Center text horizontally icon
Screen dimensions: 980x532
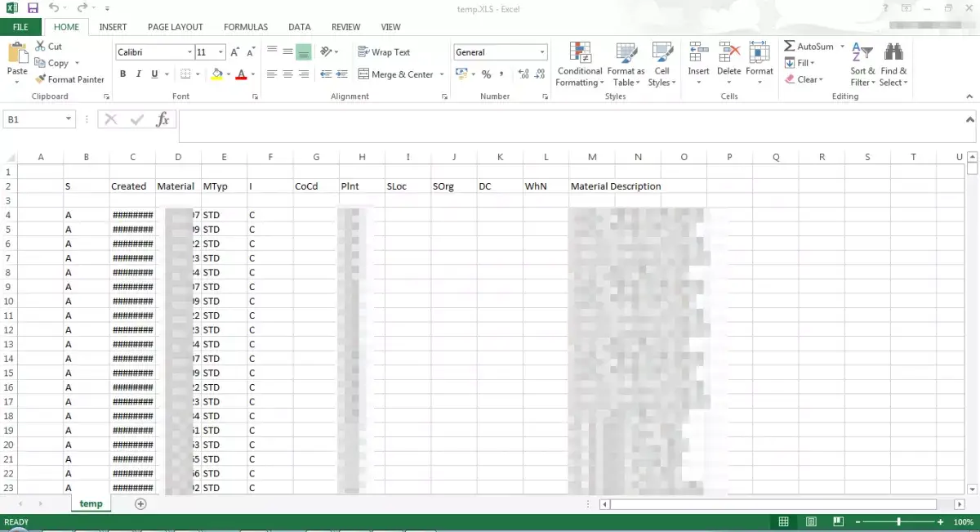click(x=287, y=74)
